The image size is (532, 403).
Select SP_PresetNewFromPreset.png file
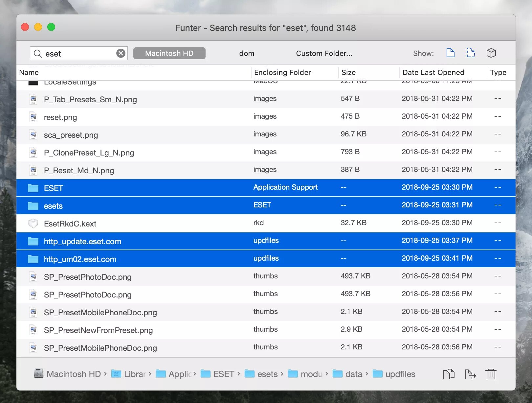(x=266, y=330)
